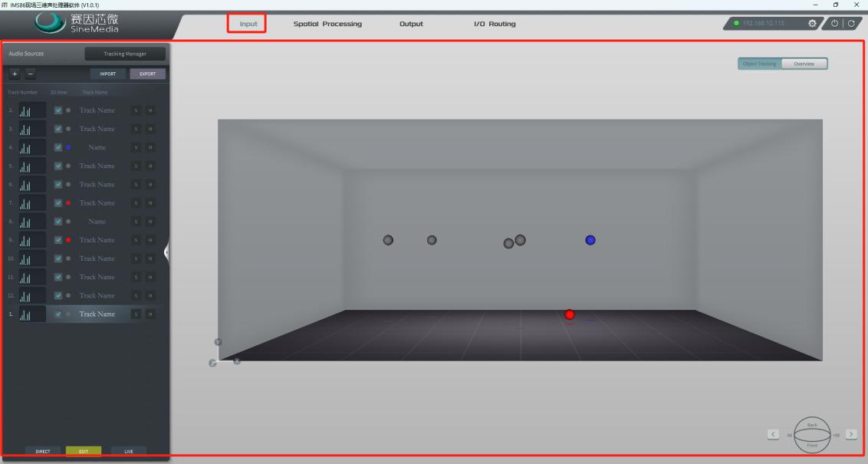Image resolution: width=868 pixels, height=464 pixels.
Task: Switch to LIVE mode
Action: pos(128,451)
